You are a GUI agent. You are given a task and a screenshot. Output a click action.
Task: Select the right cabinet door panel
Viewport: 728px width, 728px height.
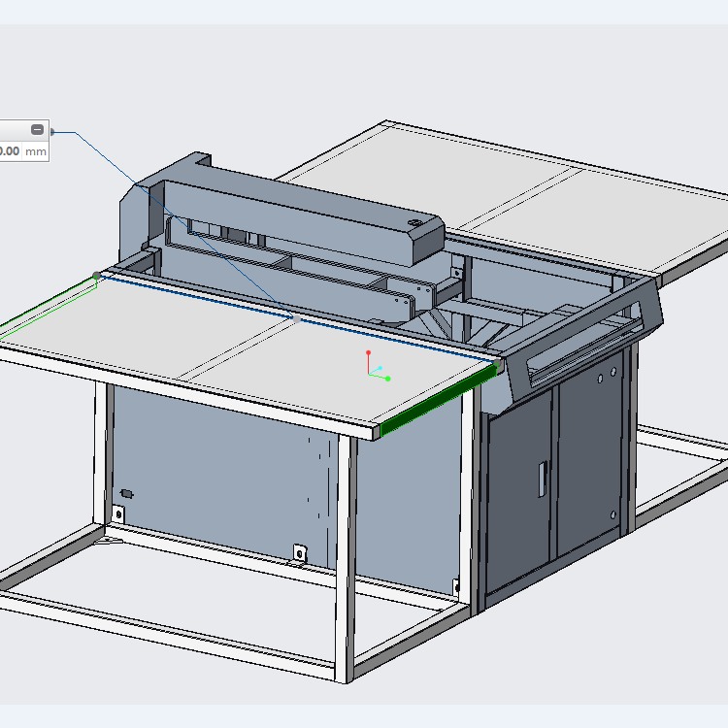[x=590, y=456]
